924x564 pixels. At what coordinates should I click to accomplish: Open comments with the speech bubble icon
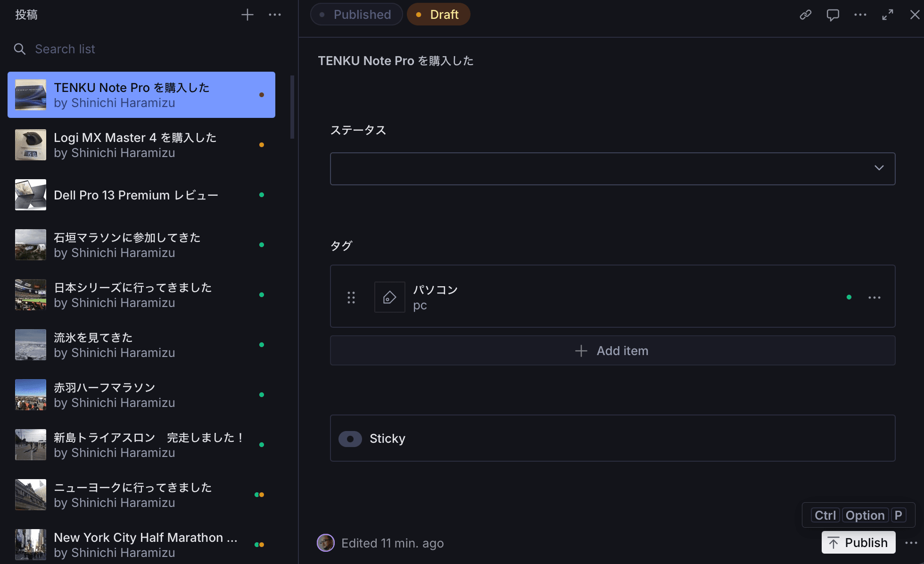pyautogui.click(x=833, y=15)
